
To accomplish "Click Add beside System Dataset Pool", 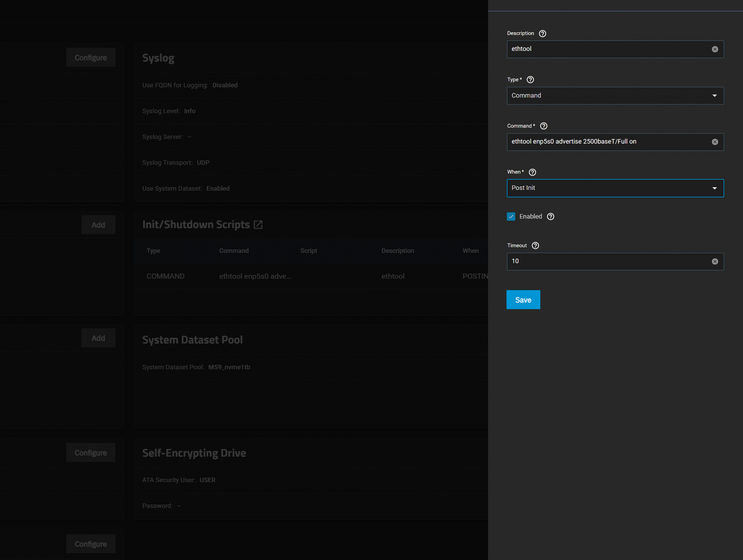I will coord(98,338).
